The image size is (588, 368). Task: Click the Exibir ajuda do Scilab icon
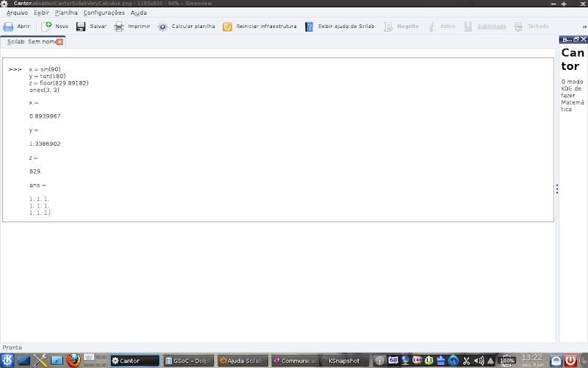pyautogui.click(x=309, y=26)
